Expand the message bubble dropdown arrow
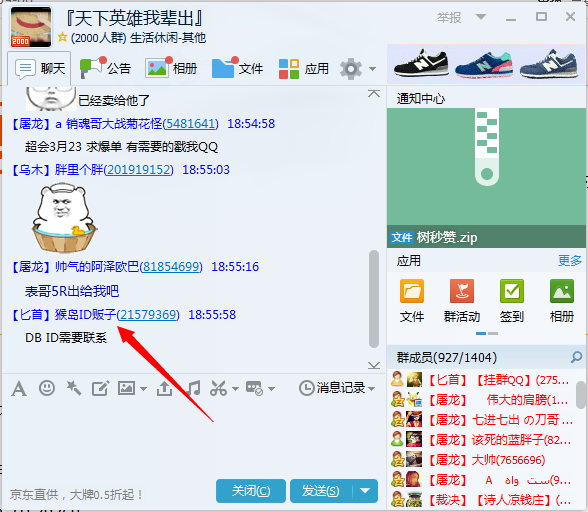The width and height of the screenshot is (588, 512). (x=272, y=389)
